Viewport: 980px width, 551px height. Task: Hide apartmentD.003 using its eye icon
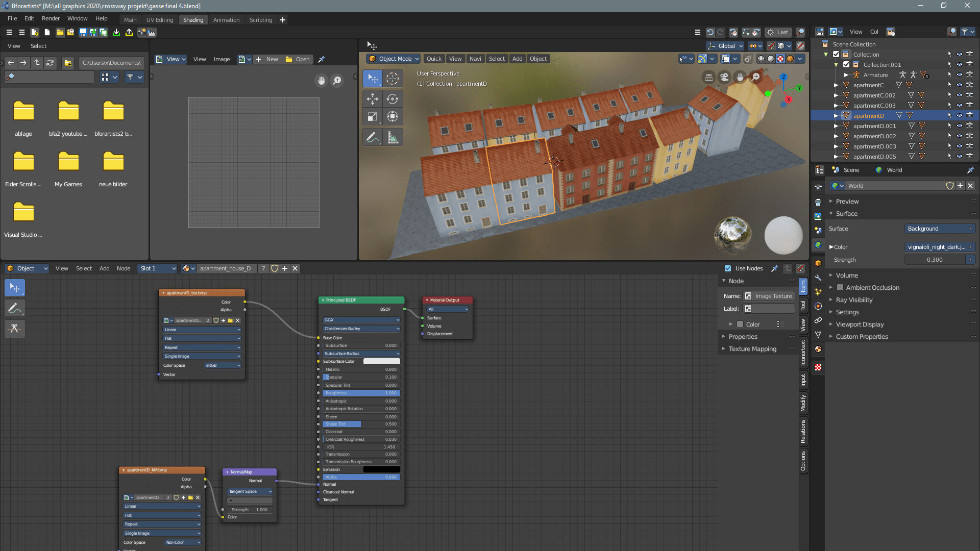point(960,146)
